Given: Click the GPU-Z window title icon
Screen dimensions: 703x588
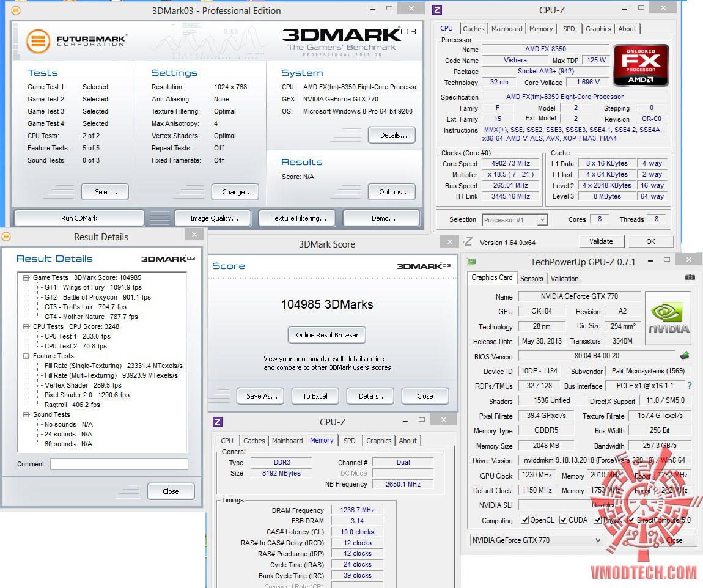Looking at the screenshot, I should 471,262.
